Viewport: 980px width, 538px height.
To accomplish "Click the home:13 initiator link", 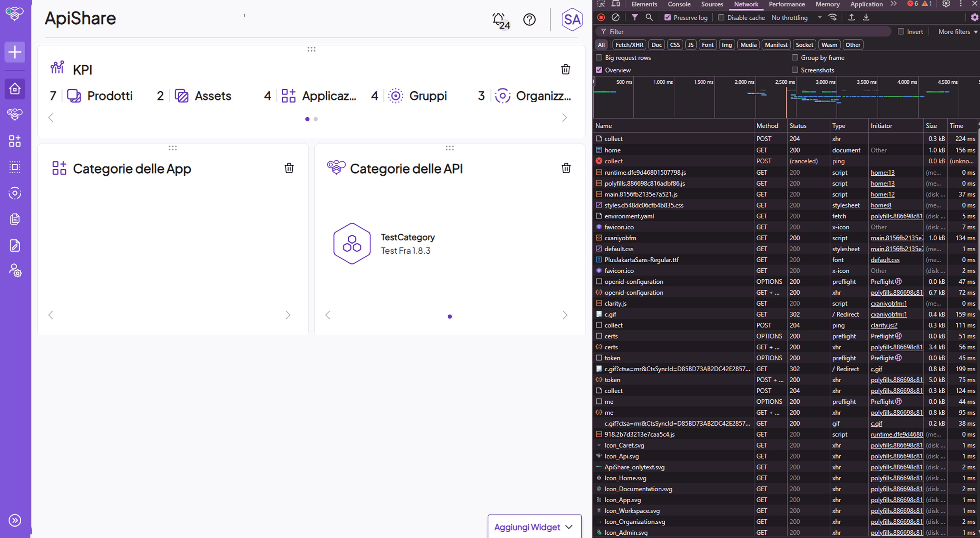I will (882, 172).
